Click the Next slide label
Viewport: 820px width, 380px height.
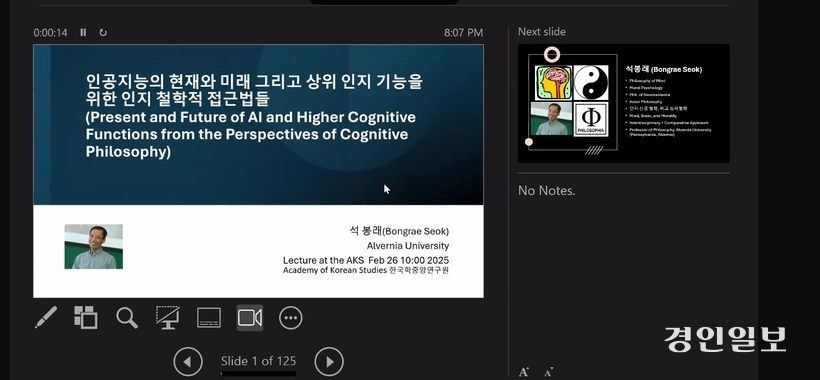(542, 32)
